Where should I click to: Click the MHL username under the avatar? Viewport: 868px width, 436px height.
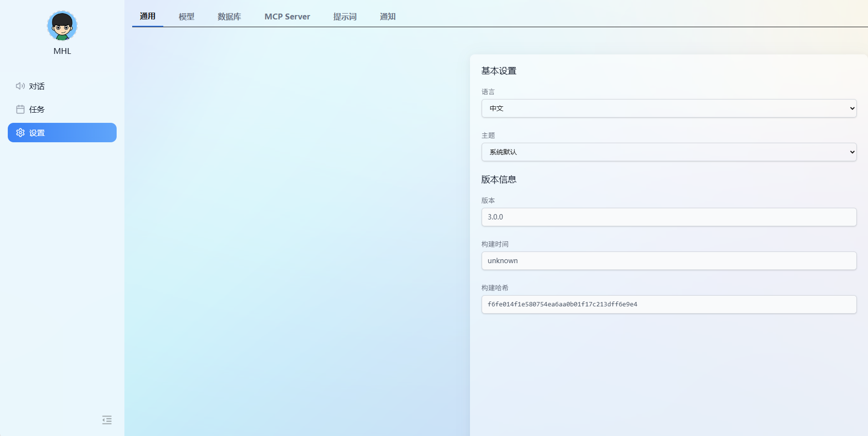coord(62,51)
